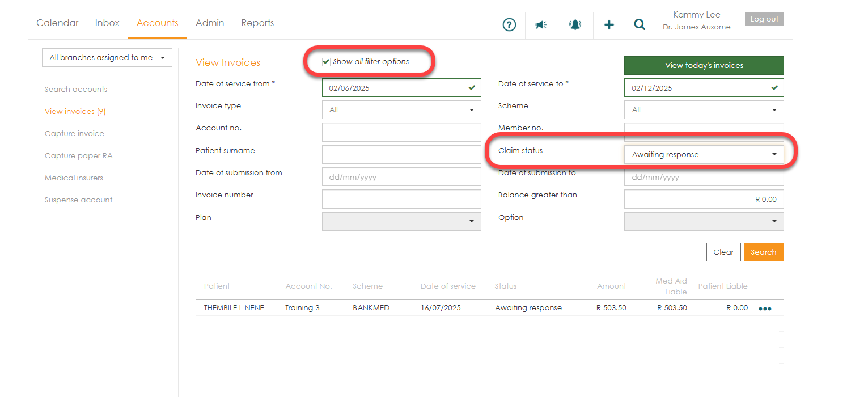Toggle the Show all filter options checkbox
868x397 pixels.
click(x=326, y=62)
